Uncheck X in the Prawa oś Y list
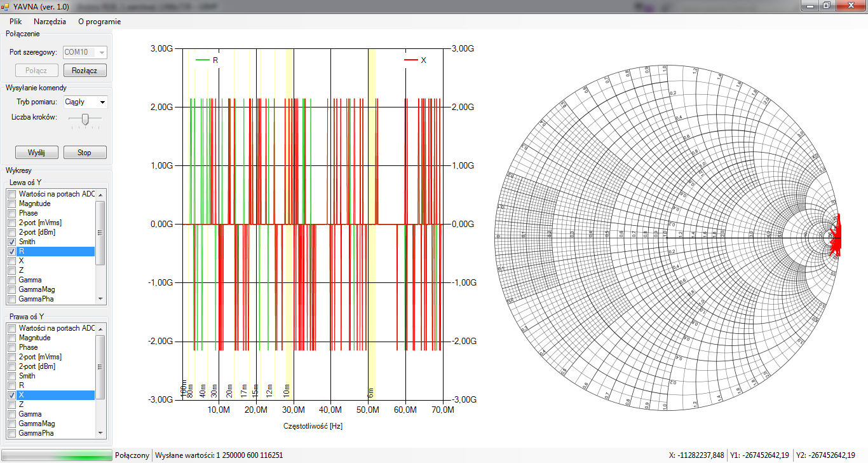This screenshot has height=463, width=868. point(11,395)
